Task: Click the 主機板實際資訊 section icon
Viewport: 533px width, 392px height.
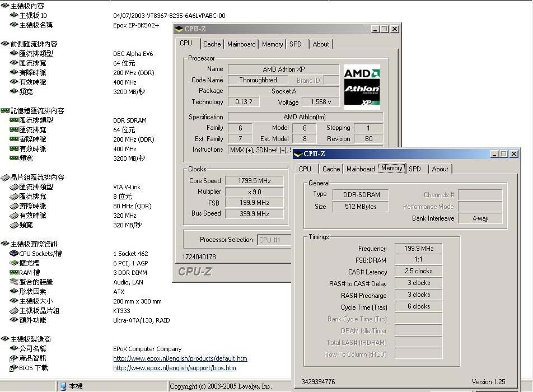Action: (x=4, y=244)
